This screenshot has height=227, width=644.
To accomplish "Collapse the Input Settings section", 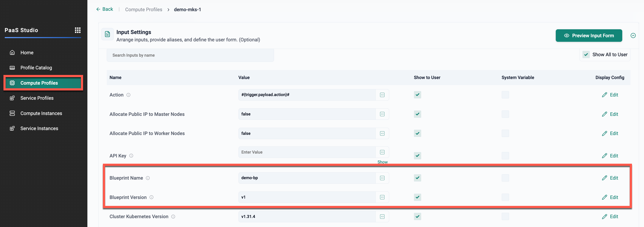I will click(x=633, y=36).
